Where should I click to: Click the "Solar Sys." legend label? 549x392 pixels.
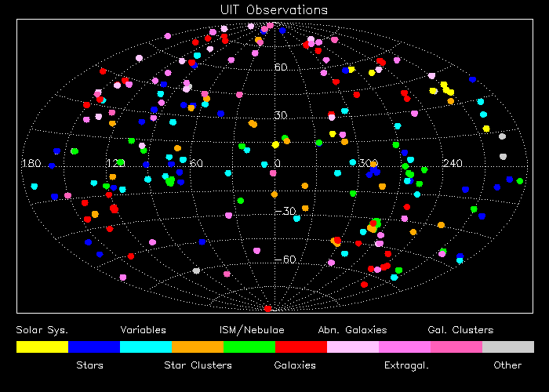42,330
